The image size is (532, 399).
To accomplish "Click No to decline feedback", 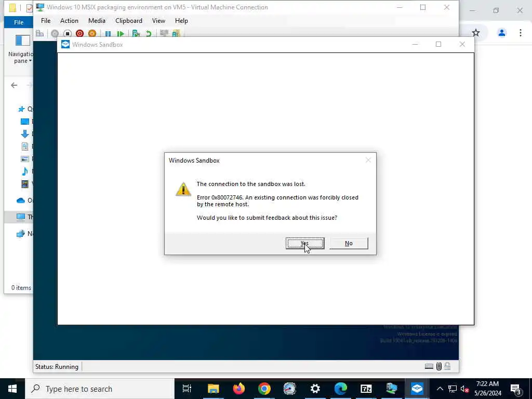I will 349,243.
